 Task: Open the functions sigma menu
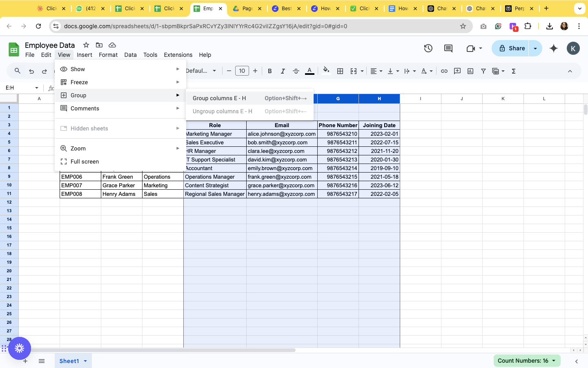tap(513, 71)
